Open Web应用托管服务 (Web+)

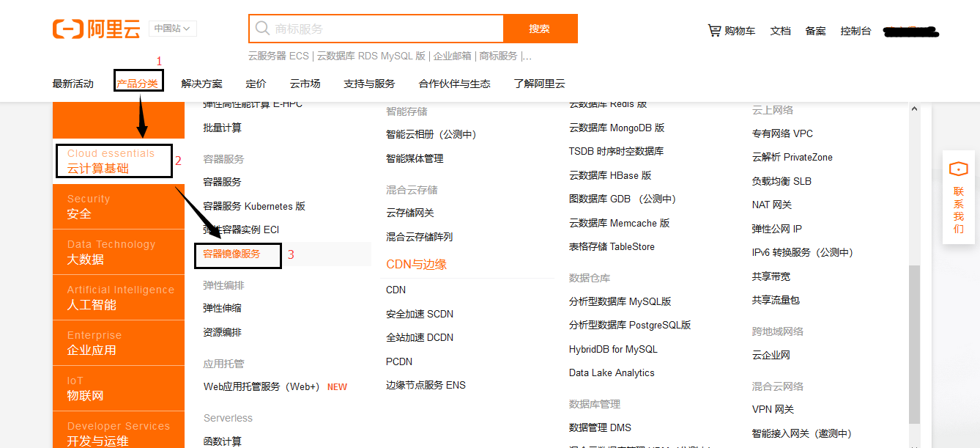pos(262,386)
